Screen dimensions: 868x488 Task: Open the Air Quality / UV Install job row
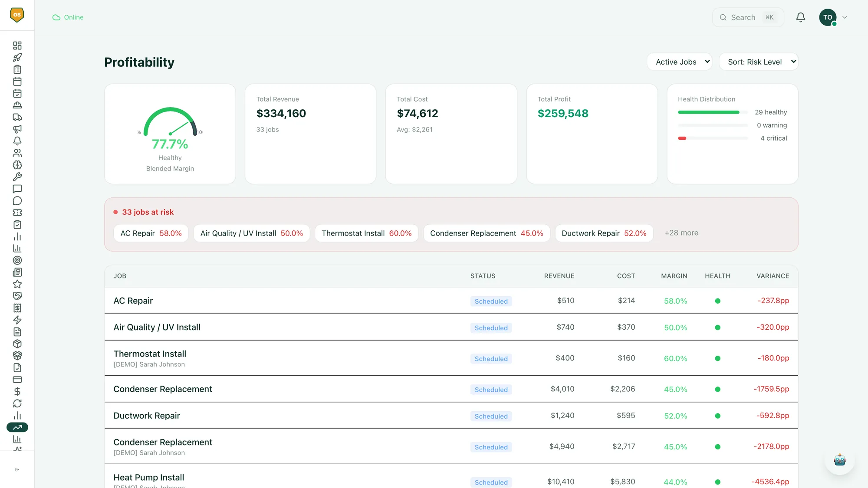pyautogui.click(x=451, y=327)
